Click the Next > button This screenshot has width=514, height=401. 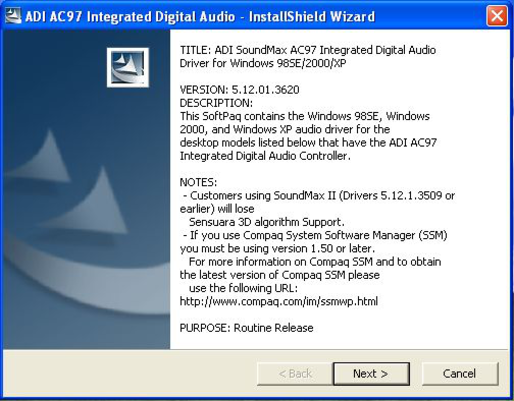[x=371, y=374]
